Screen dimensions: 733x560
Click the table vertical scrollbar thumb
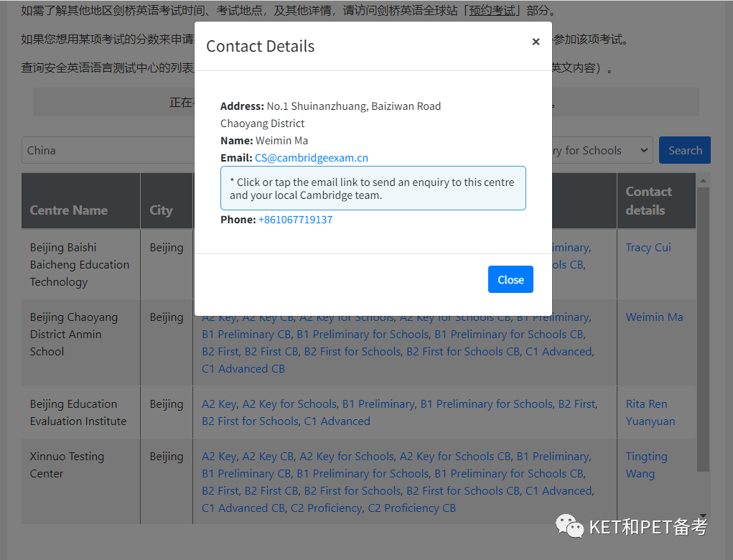[703, 330]
